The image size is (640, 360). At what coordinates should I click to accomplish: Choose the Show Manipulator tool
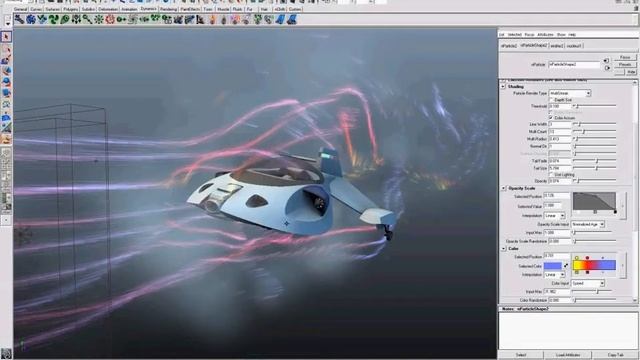[6, 128]
